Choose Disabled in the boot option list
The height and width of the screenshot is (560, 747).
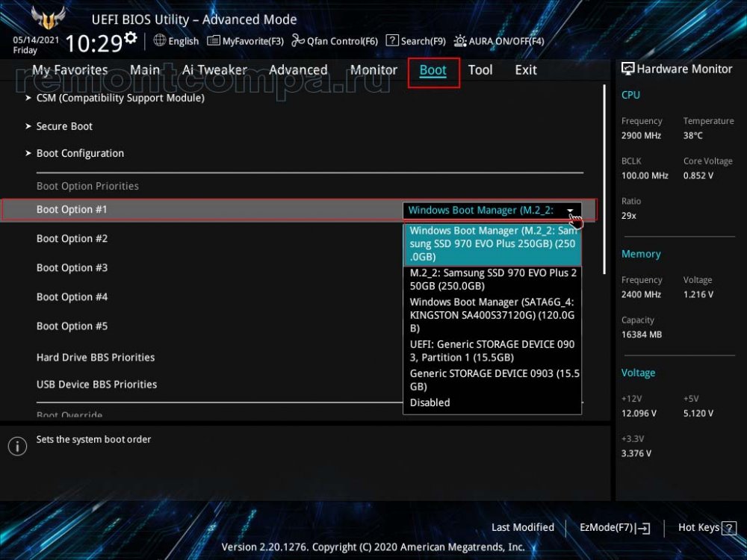pyautogui.click(x=430, y=402)
